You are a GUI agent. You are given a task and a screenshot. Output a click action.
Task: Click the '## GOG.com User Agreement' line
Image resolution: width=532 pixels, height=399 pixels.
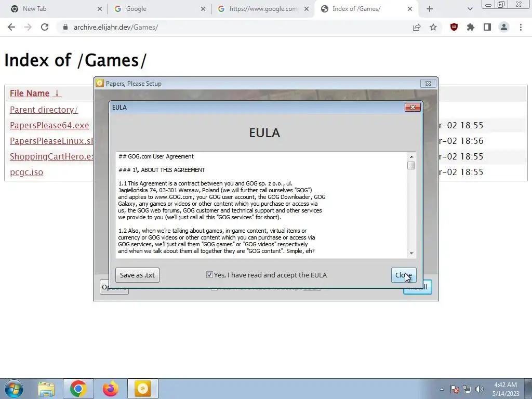point(156,156)
